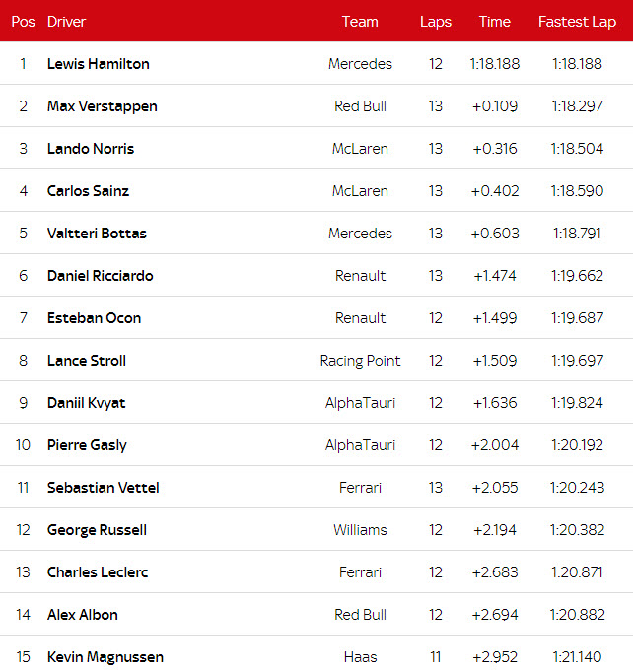Click the Laps column header

(x=436, y=22)
